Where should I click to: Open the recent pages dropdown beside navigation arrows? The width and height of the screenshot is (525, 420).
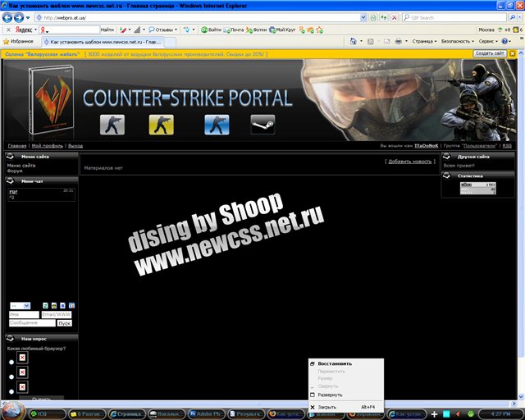pyautogui.click(x=28, y=18)
